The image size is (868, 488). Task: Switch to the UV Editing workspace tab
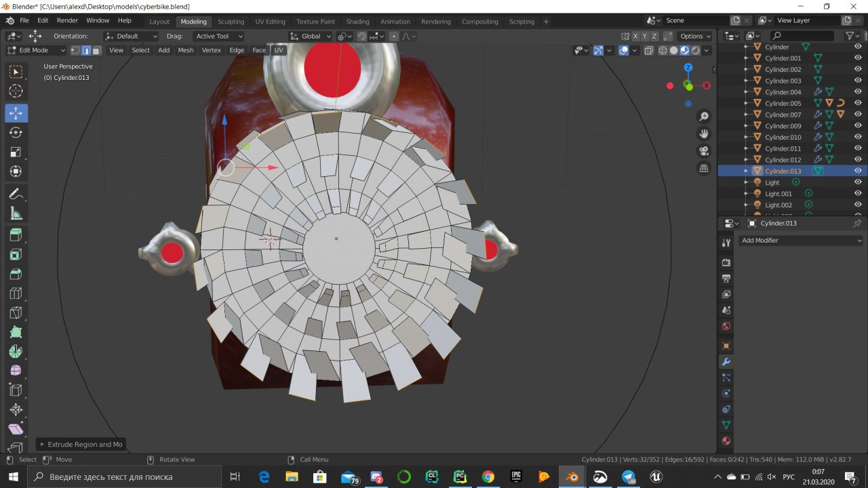270,22
